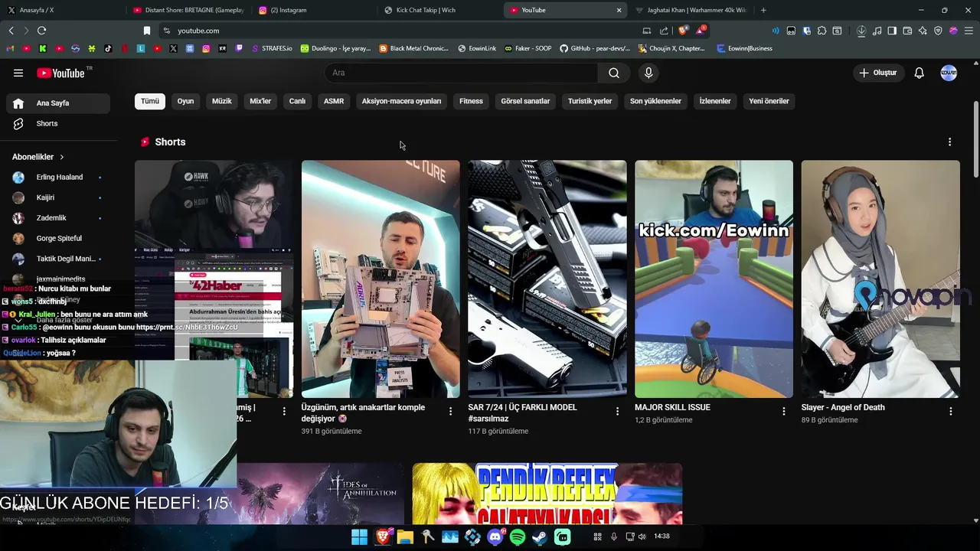Open the Pendik Reflex video thumbnail
Screen dimensions: 980x551
pos(547,494)
